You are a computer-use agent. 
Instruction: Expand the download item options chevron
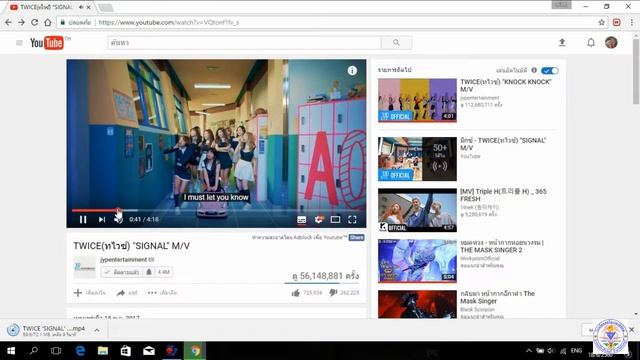coord(97,330)
